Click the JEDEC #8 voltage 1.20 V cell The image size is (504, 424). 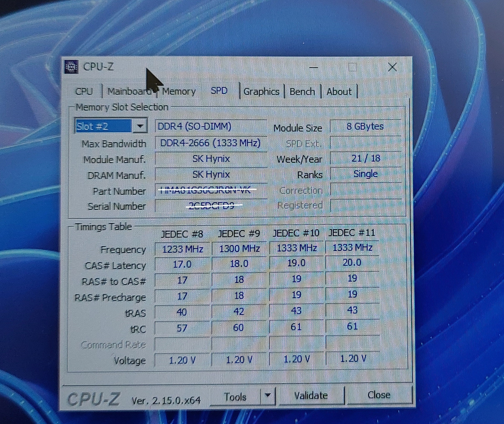[182, 361]
